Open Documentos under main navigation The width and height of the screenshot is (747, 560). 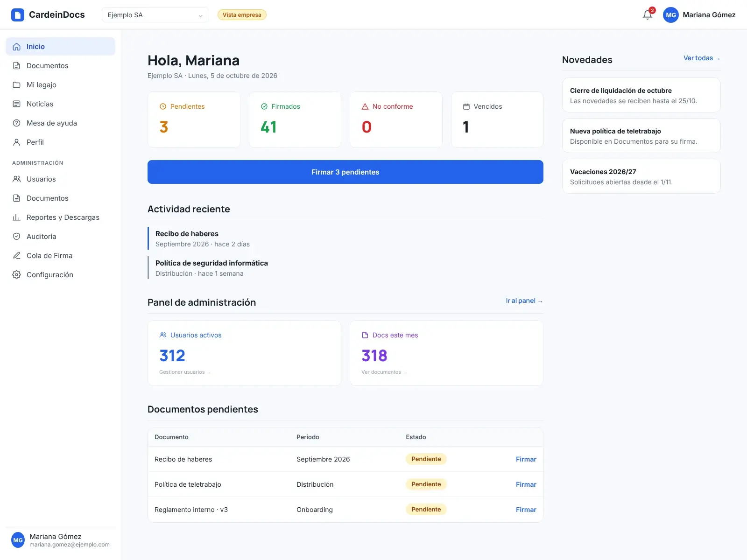(x=61, y=66)
